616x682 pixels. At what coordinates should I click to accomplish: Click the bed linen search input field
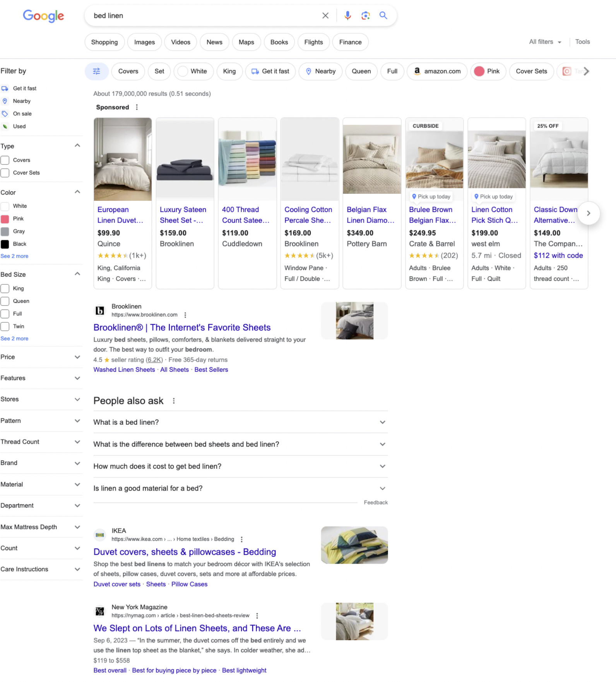click(x=205, y=15)
